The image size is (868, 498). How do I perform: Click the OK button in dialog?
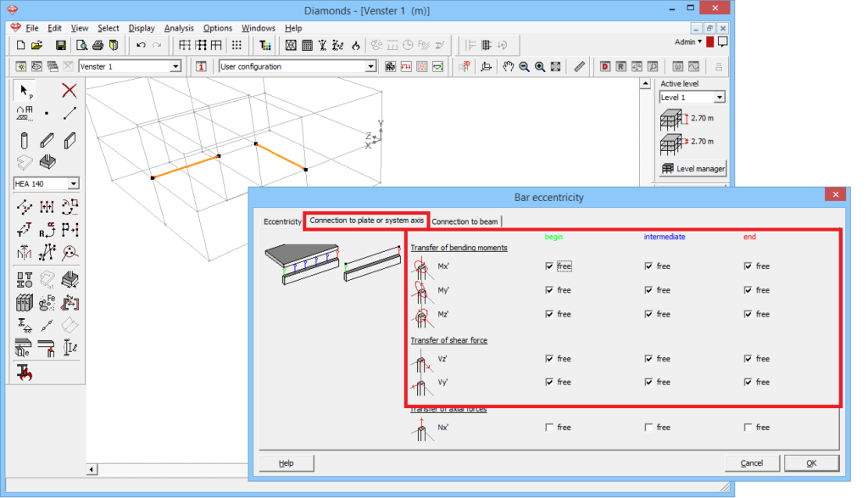pyautogui.click(x=810, y=463)
